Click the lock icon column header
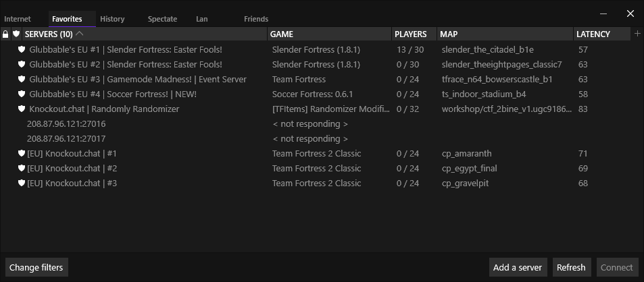 click(5, 34)
